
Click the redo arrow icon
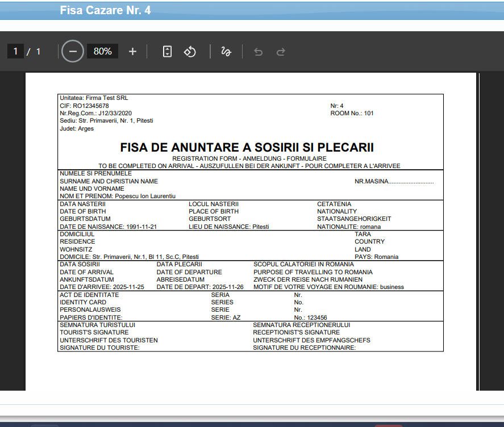[x=280, y=51]
